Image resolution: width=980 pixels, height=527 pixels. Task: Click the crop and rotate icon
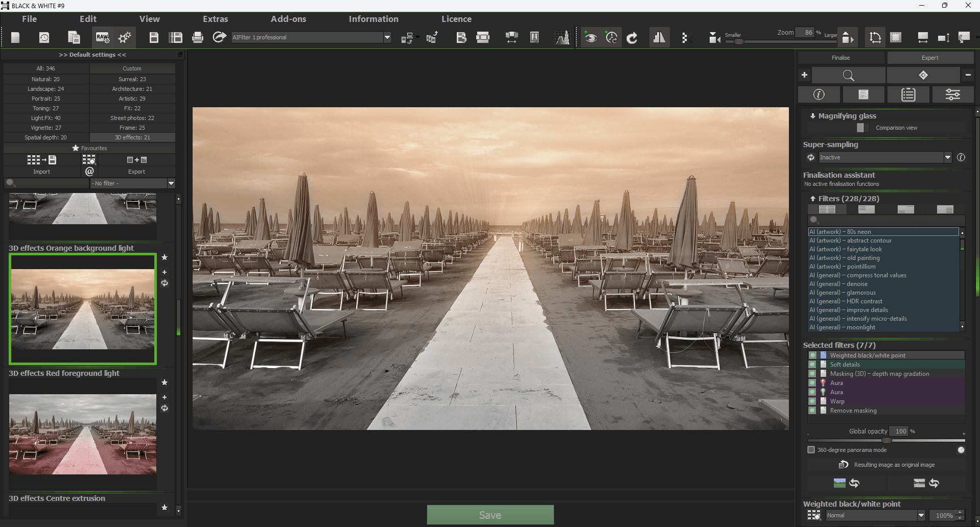875,37
